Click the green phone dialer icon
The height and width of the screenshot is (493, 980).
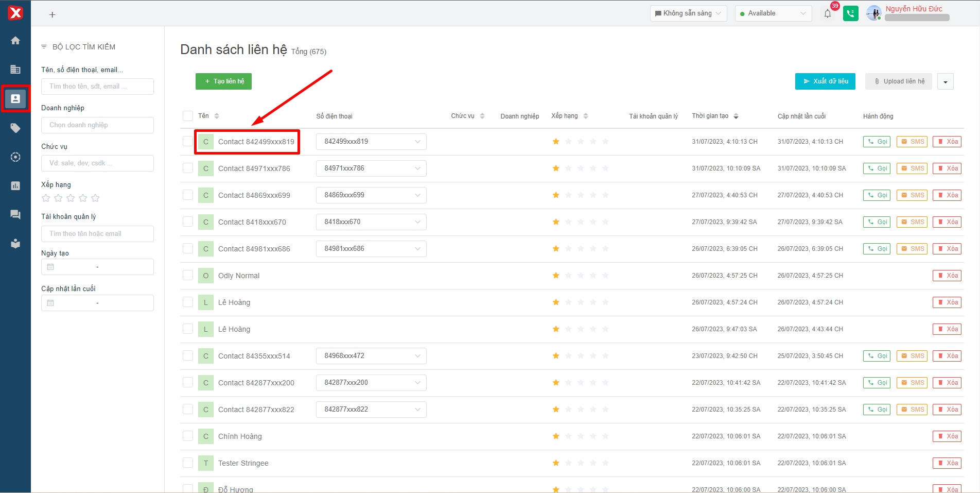coord(850,14)
